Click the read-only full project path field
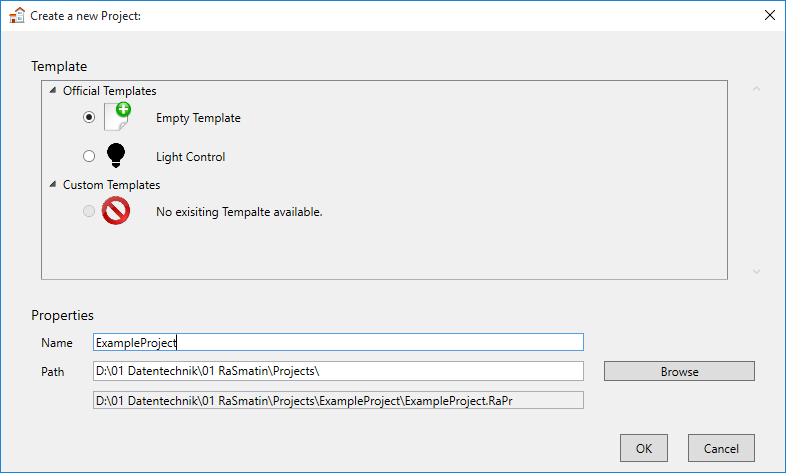Image resolution: width=786 pixels, height=473 pixels. 338,400
